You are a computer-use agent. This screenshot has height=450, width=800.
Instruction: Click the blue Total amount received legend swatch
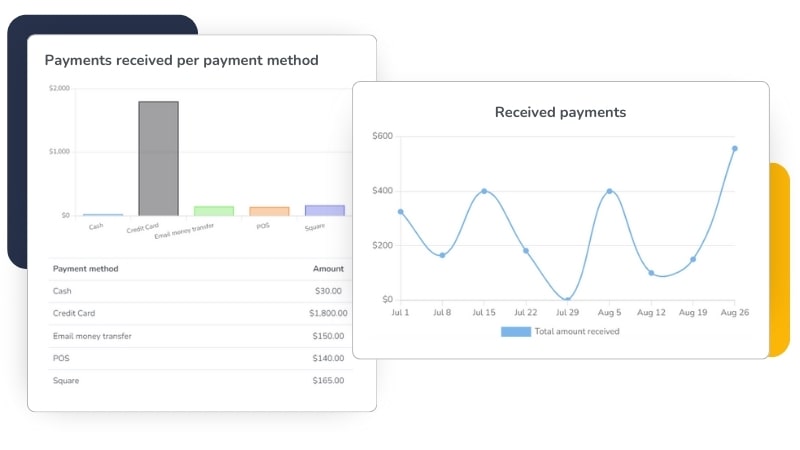click(515, 331)
